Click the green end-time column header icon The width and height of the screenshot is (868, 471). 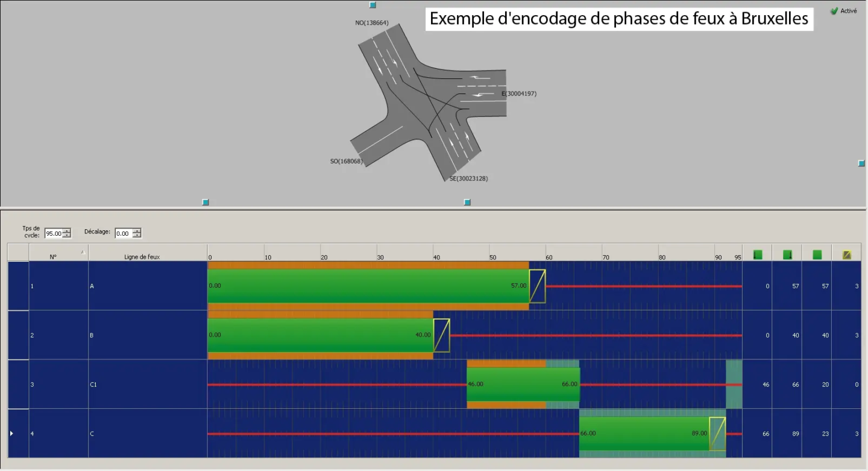pyautogui.click(x=787, y=255)
